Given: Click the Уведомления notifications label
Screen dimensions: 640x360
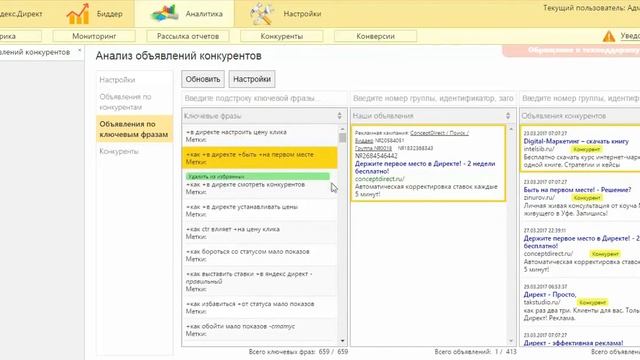Looking at the screenshot, I should point(630,36).
